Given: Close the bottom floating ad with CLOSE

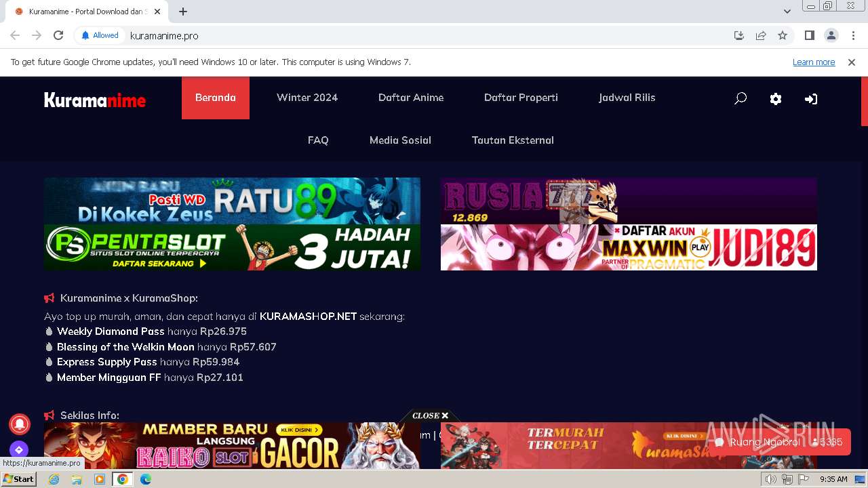Looking at the screenshot, I should point(430,415).
